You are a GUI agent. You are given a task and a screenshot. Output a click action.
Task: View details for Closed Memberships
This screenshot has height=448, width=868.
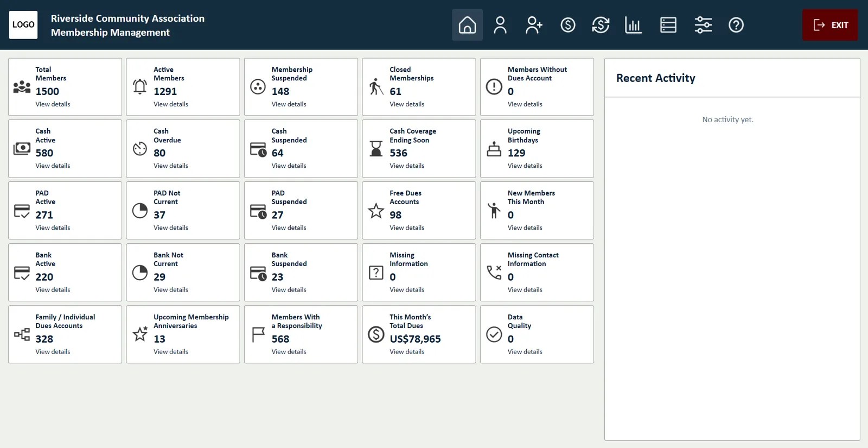coord(407,104)
